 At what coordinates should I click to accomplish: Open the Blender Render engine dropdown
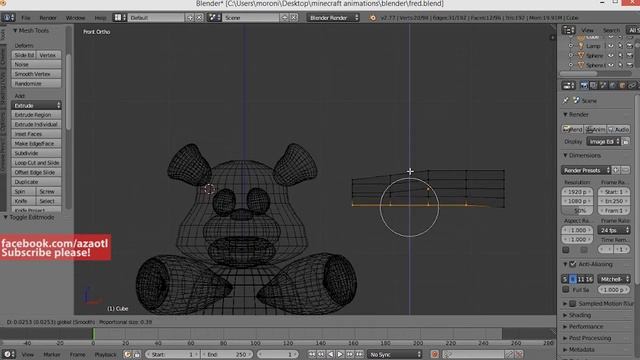pos(333,18)
